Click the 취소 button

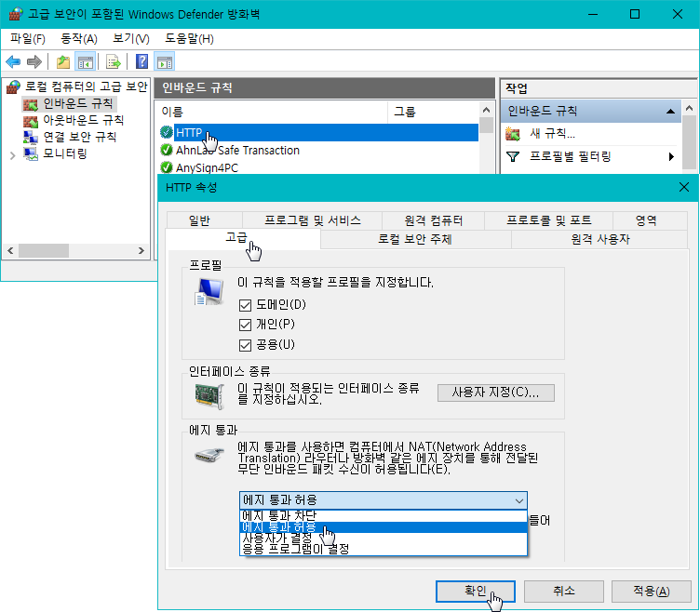(x=564, y=592)
